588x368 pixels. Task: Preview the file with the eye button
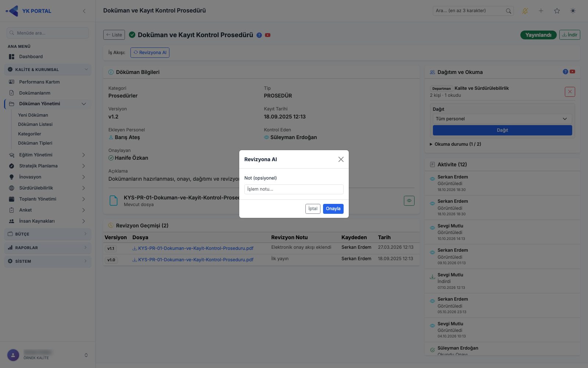click(x=409, y=201)
